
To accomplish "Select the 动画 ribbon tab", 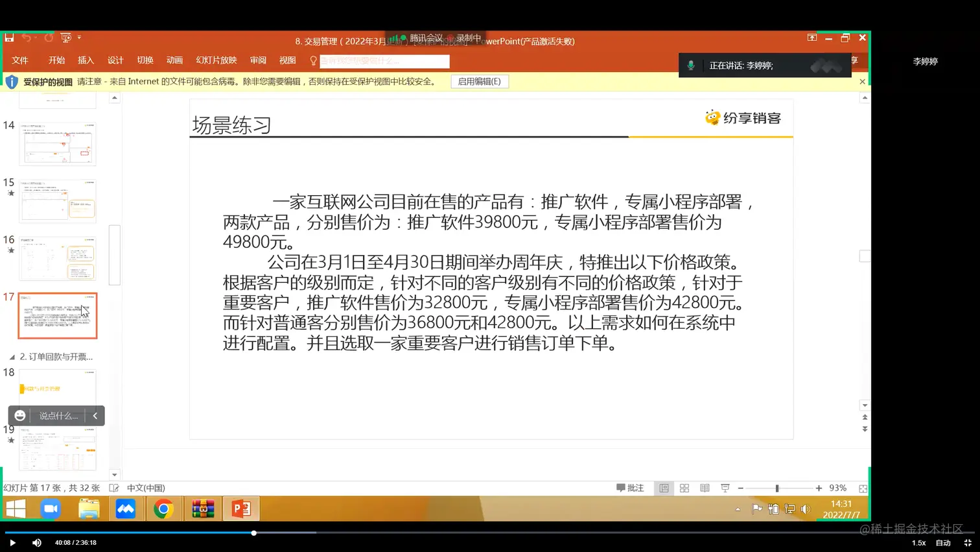I will 174,60.
